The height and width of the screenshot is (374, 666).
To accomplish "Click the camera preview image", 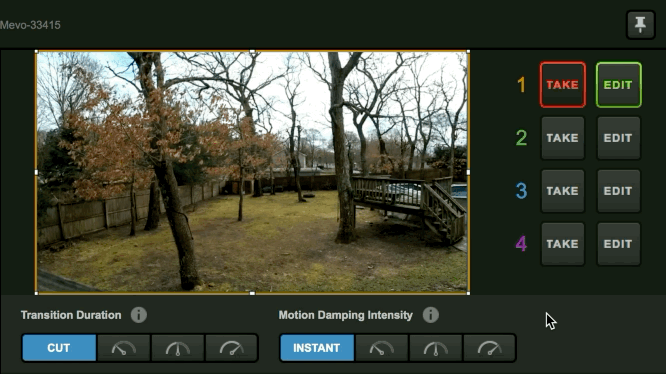I will 252,172.
